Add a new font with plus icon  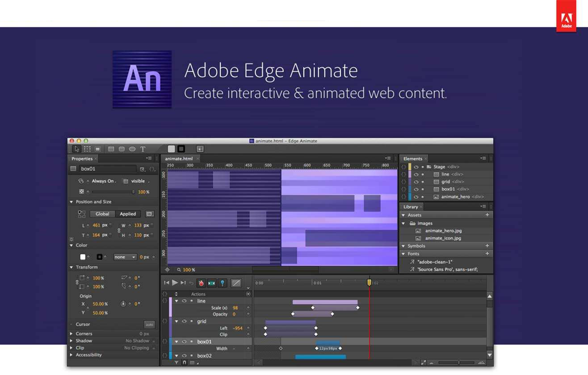[x=487, y=254]
